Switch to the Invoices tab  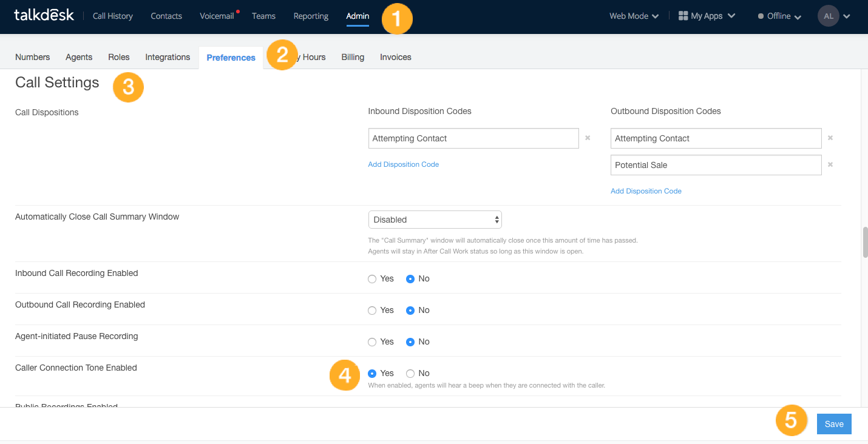tap(396, 57)
